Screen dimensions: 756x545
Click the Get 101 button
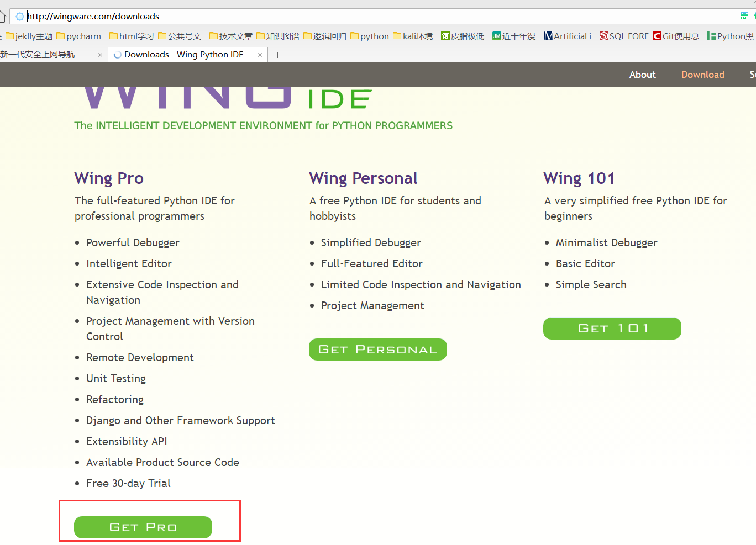coord(612,329)
